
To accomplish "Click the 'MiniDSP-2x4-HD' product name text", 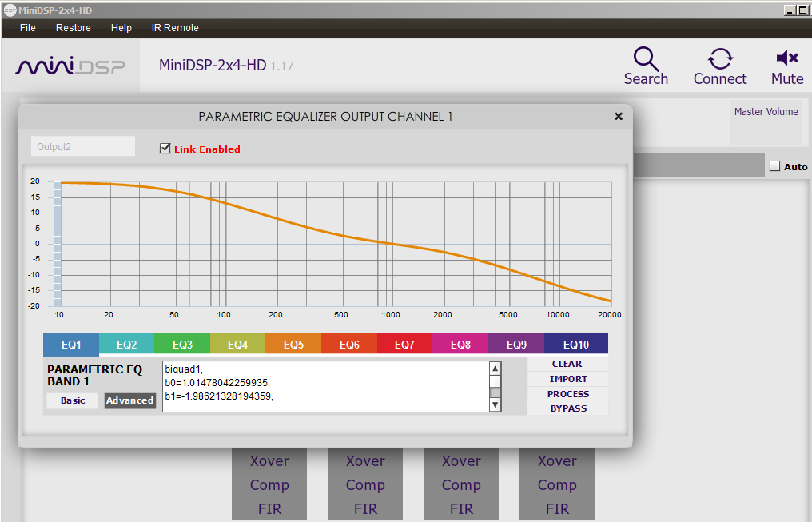I will point(213,66).
